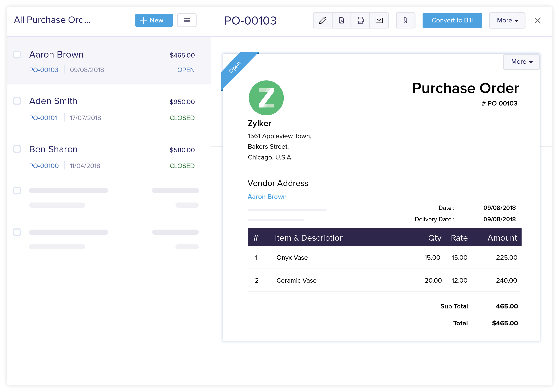Select the Aaron Brown vendor link
This screenshot has height=392, width=559.
(267, 197)
